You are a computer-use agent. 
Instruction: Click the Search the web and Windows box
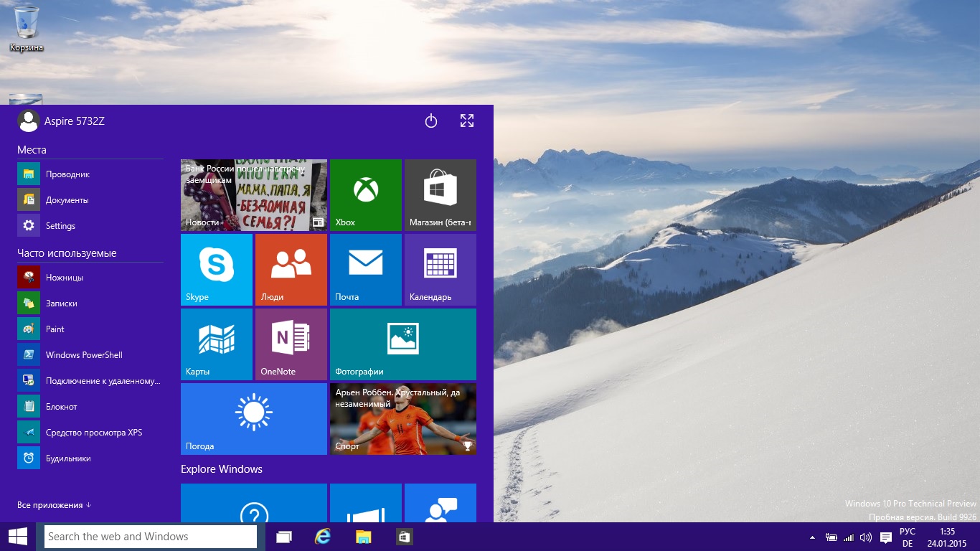[x=151, y=537]
